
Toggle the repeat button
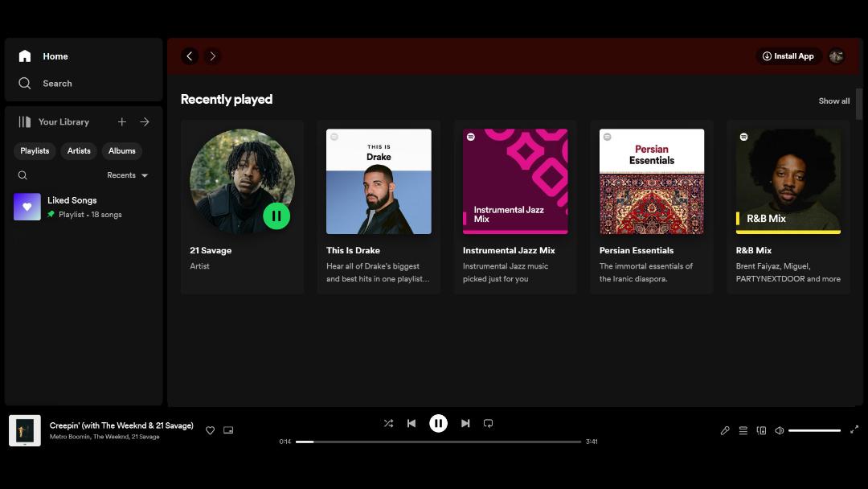pyautogui.click(x=488, y=423)
